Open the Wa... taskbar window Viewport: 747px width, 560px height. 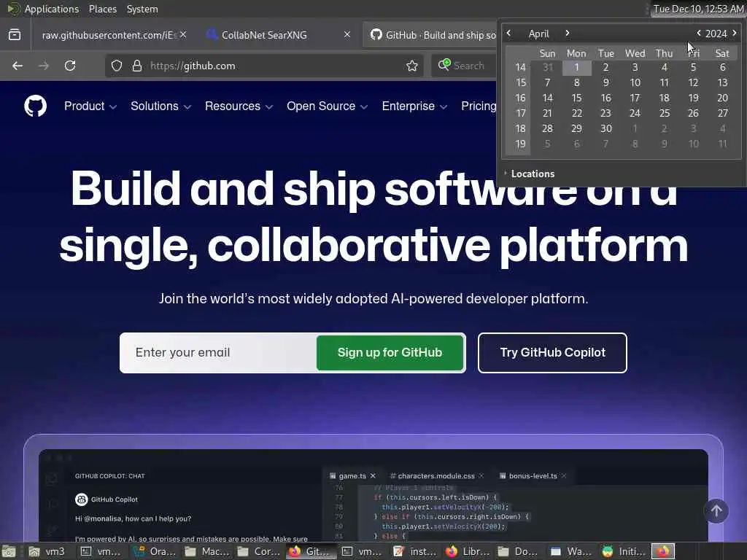pos(571,551)
